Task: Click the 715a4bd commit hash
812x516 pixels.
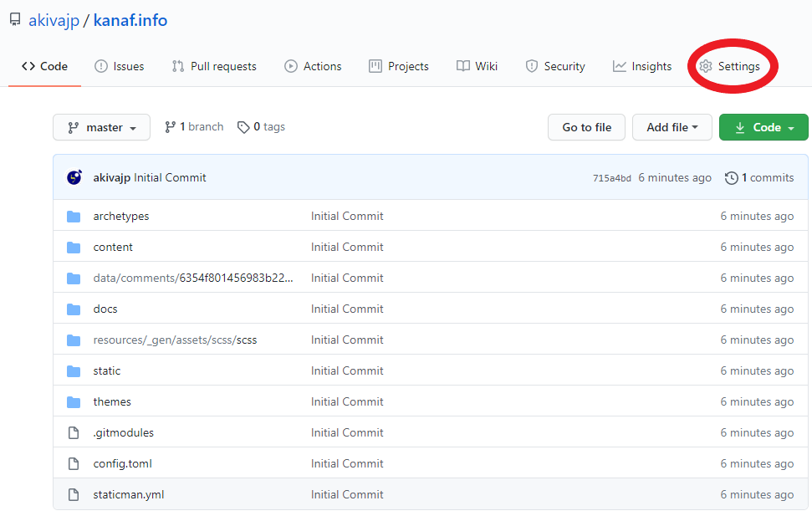Action: point(612,177)
